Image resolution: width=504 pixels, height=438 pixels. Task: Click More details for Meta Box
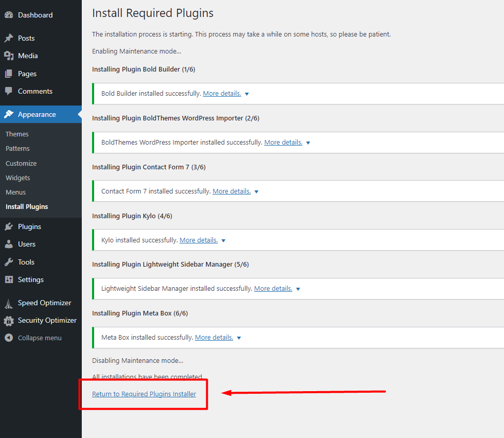pos(214,338)
